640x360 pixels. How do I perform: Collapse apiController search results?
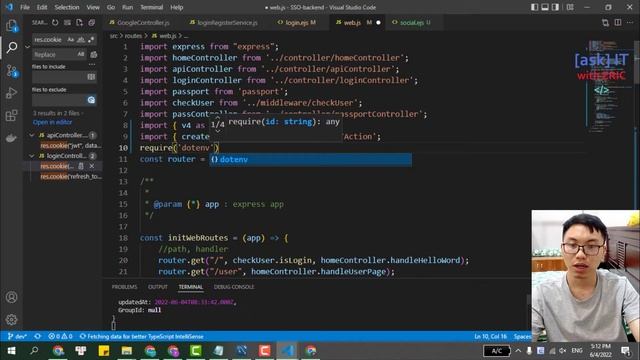(32, 135)
